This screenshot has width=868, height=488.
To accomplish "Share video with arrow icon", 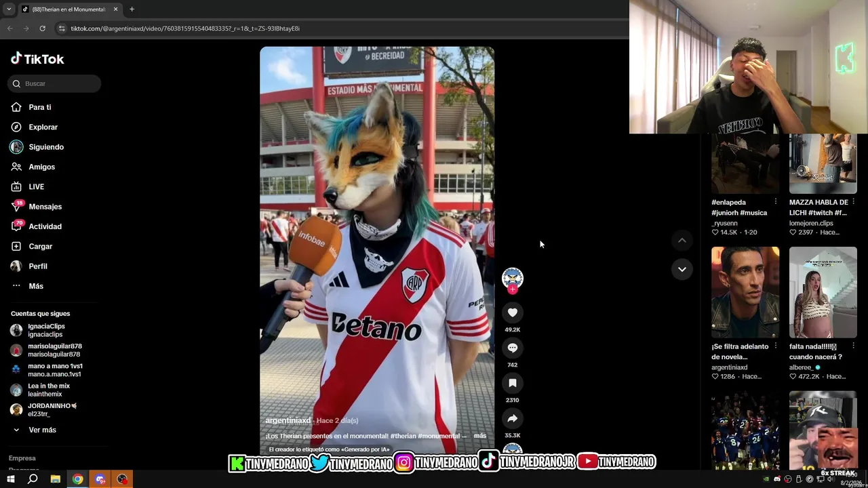I will (513, 418).
